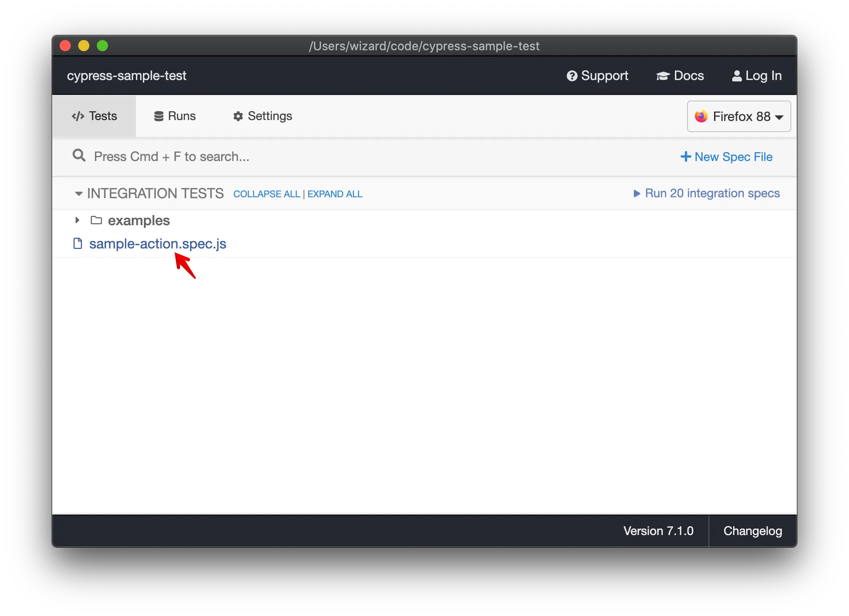Click the examples folder icon
Image resolution: width=849 pixels, height=616 pixels.
point(96,220)
